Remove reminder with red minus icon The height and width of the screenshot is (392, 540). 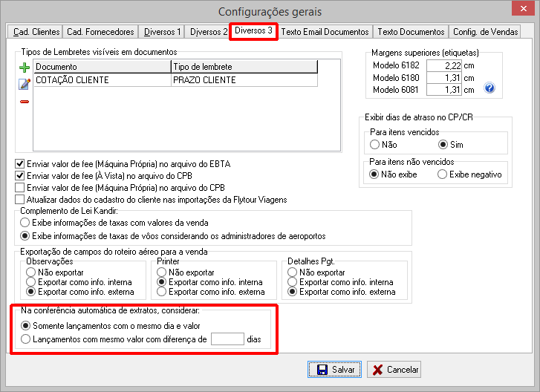click(25, 102)
